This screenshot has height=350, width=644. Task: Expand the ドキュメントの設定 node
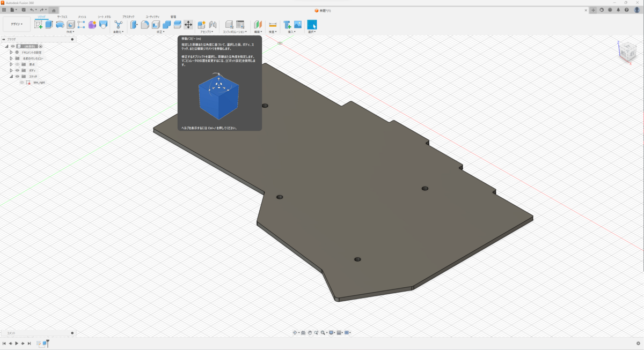coord(11,52)
